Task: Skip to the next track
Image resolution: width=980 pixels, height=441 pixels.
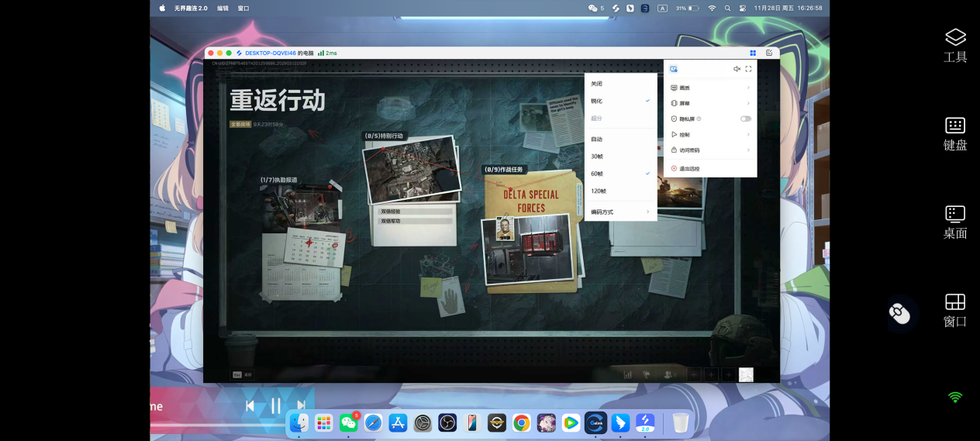Action: point(301,405)
